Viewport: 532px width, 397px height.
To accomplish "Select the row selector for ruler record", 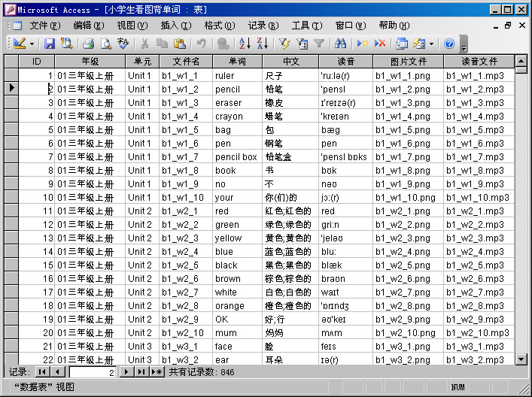I will pyautogui.click(x=11, y=75).
